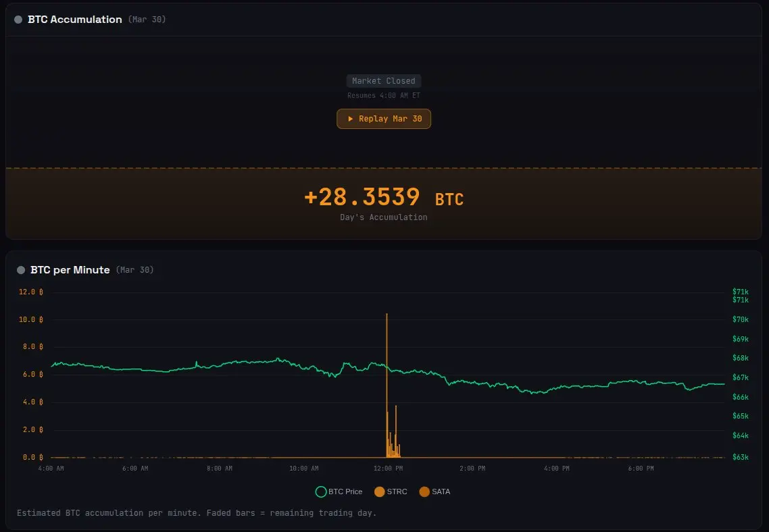Click the 10:00 AM x-axis label
Viewport: 769px width, 532px height.
coord(304,469)
